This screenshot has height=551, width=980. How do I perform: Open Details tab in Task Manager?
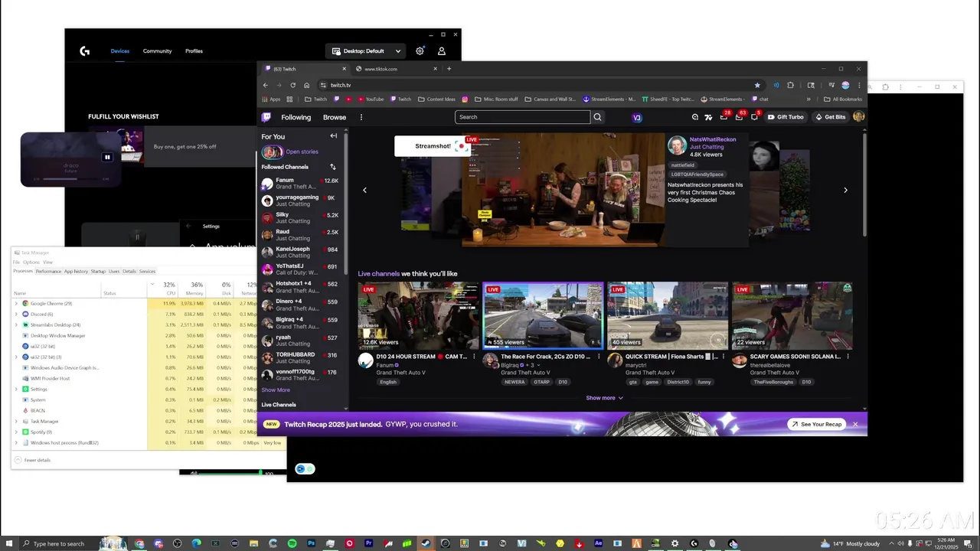[x=129, y=271]
